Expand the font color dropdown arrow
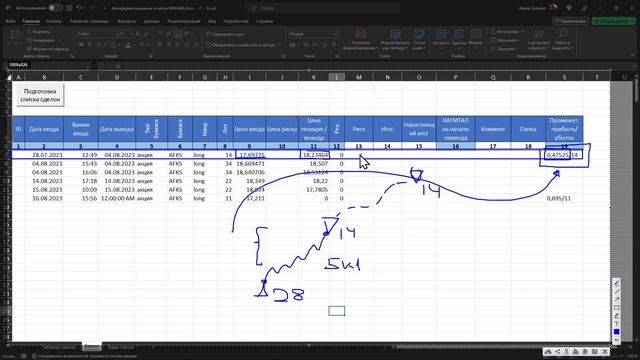The height and width of the screenshot is (360, 640). point(148,45)
